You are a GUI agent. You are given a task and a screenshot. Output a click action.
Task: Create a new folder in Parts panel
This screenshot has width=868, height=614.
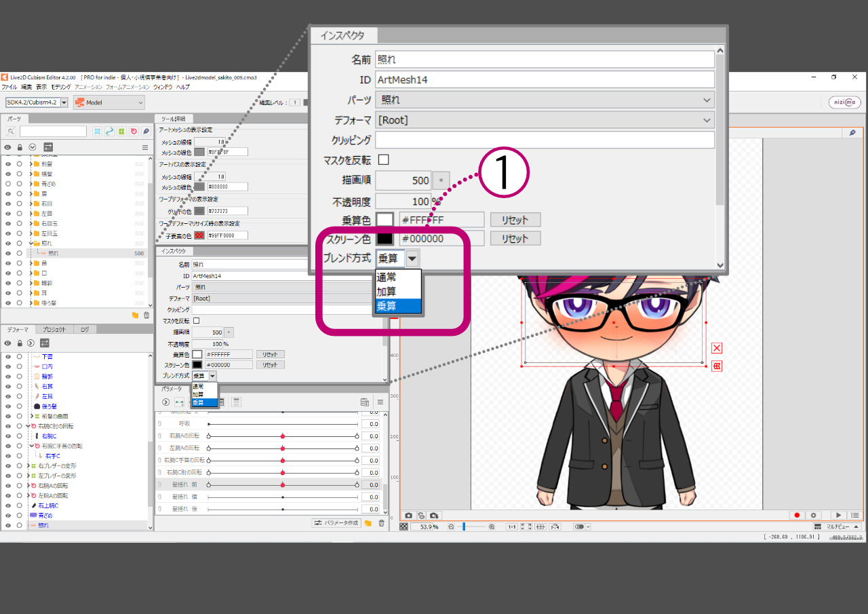pyautogui.click(x=135, y=315)
